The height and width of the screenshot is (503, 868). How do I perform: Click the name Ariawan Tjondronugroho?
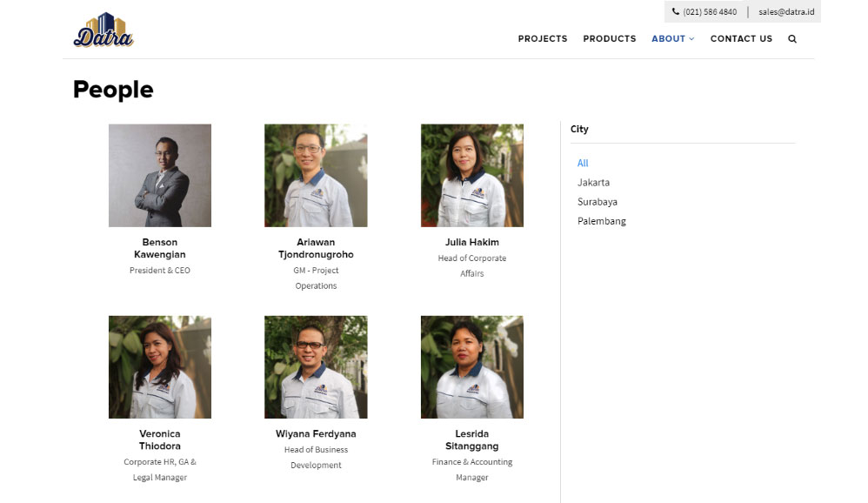(316, 248)
